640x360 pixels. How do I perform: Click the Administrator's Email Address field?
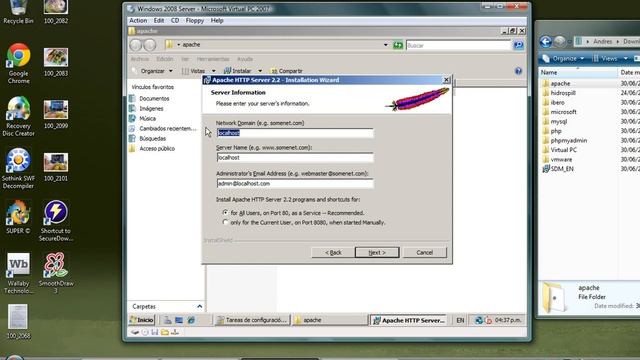tap(295, 184)
